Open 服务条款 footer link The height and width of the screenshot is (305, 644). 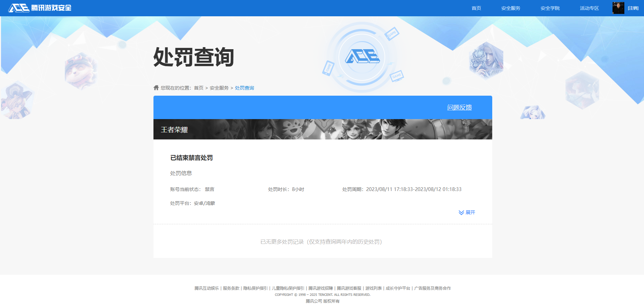click(231, 288)
